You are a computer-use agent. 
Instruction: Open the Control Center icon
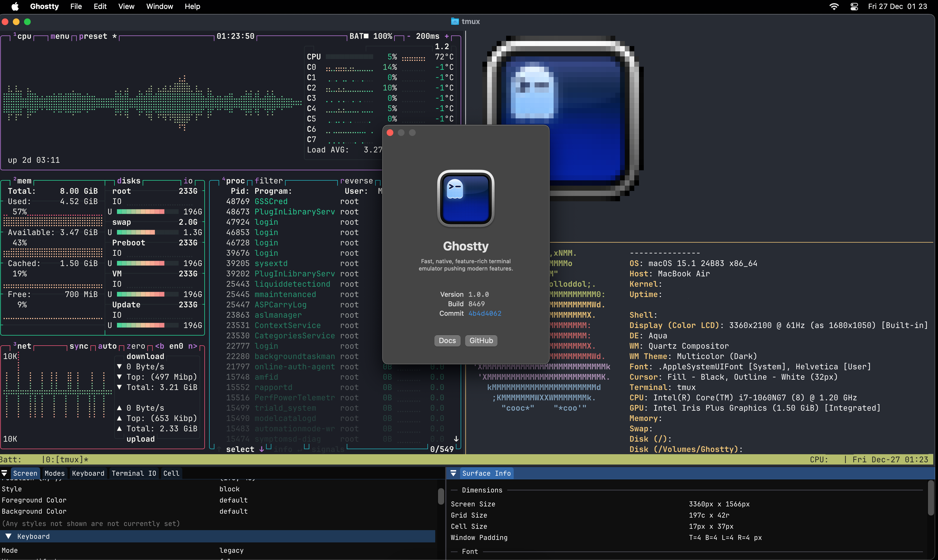[x=854, y=6]
